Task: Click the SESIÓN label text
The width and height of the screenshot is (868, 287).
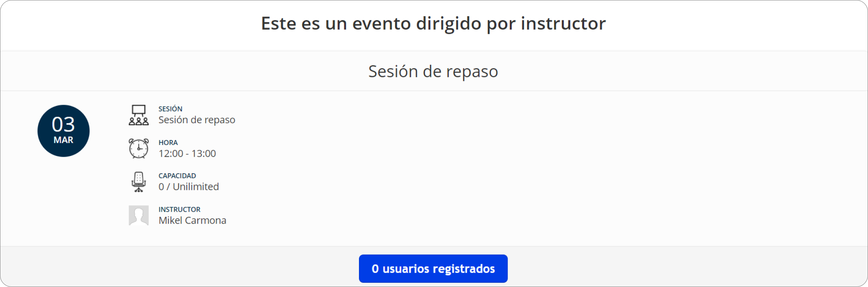Action: [170, 109]
